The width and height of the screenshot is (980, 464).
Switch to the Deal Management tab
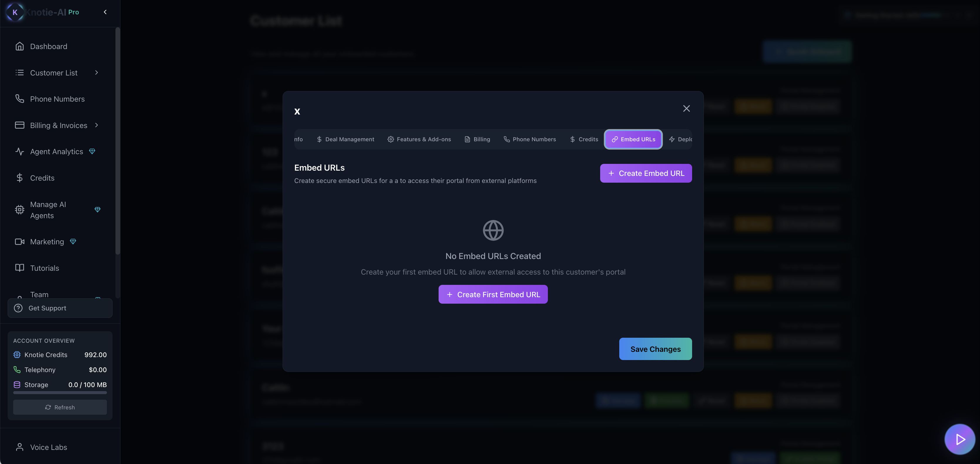(345, 139)
